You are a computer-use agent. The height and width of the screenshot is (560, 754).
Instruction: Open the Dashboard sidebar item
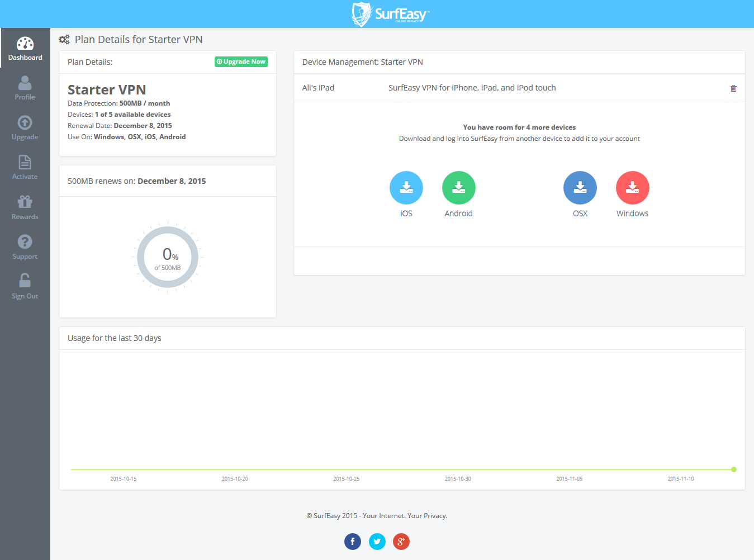25,48
